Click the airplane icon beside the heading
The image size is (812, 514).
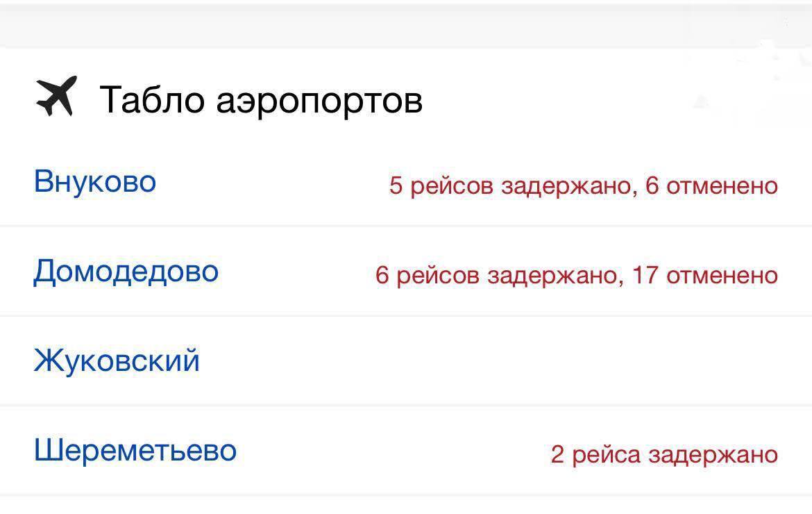(55, 98)
